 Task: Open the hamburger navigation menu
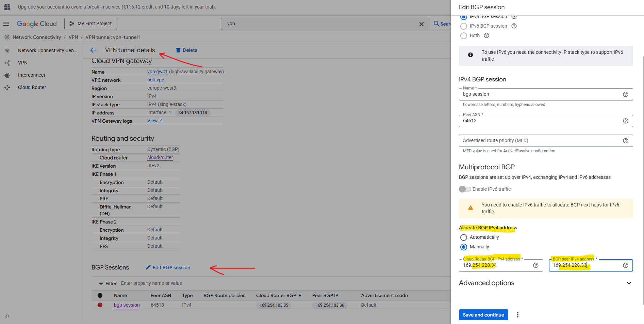(x=6, y=24)
